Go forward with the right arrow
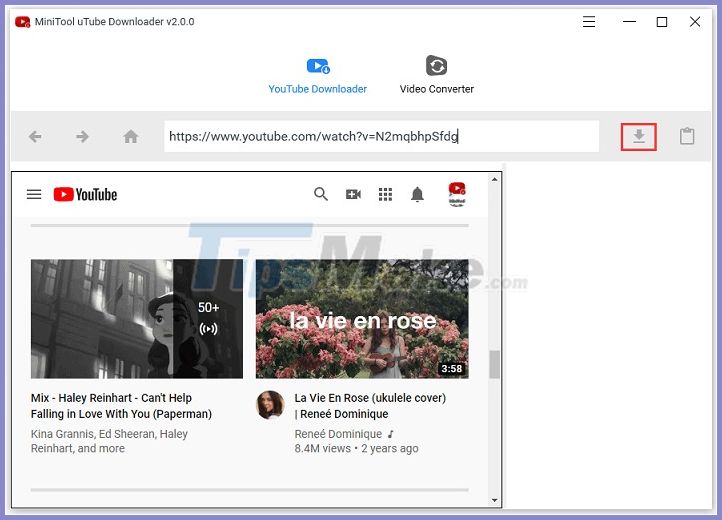722x520 pixels. (82, 136)
